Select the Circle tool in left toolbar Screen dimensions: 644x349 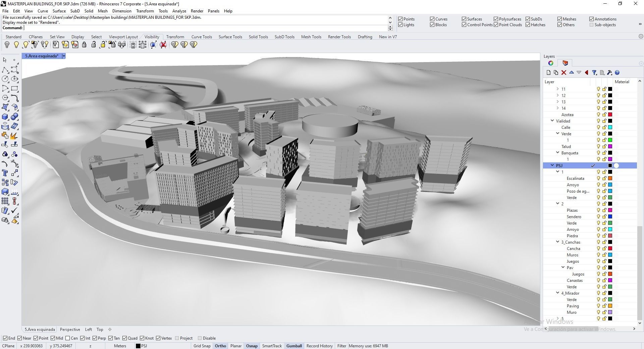(x=5, y=79)
